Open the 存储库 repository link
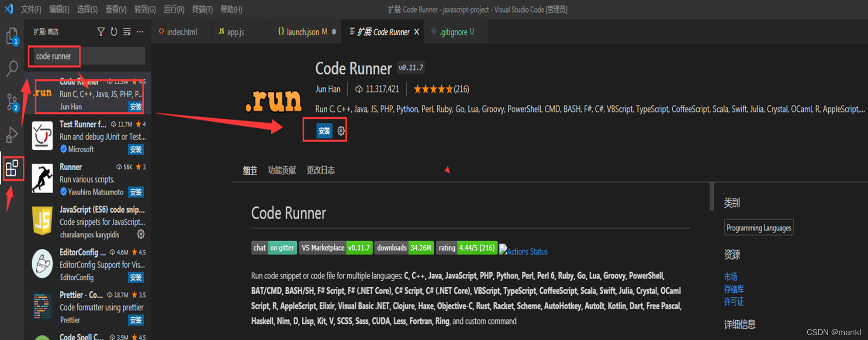The width and height of the screenshot is (868, 340). pyautogui.click(x=734, y=289)
